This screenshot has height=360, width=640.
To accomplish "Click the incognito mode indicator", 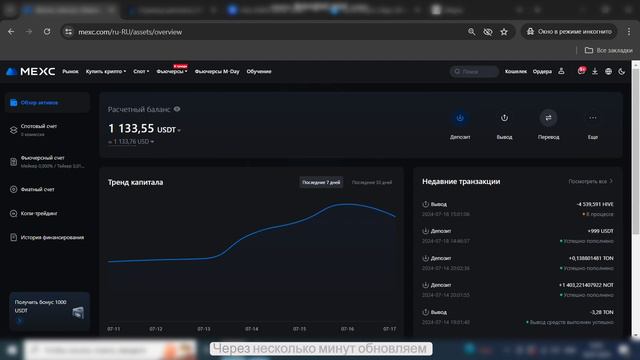I will tap(569, 31).
